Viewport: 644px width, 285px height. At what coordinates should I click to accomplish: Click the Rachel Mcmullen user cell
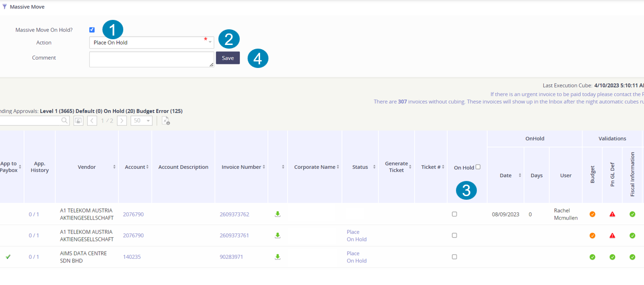tap(566, 214)
